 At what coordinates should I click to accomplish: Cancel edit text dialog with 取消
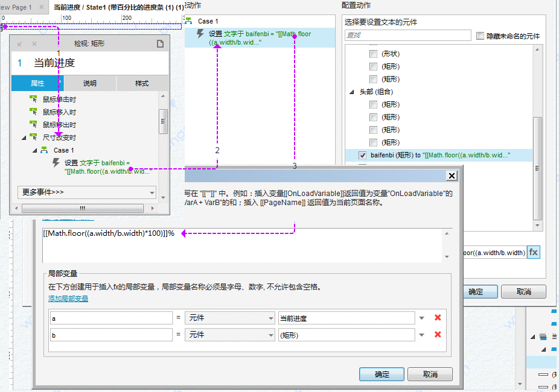coord(430,374)
